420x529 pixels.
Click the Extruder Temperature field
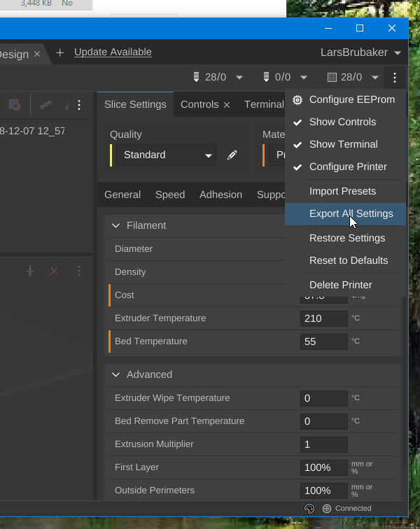pos(324,318)
